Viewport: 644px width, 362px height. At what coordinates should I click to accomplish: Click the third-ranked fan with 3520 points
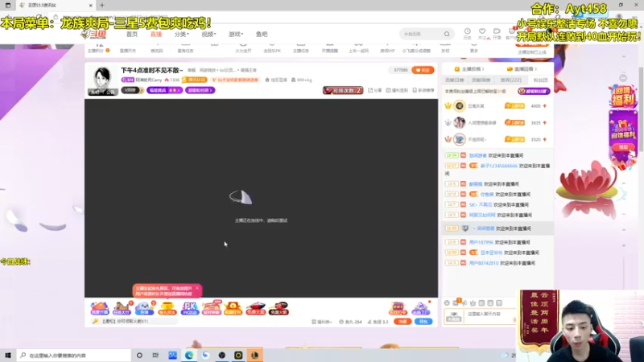497,139
